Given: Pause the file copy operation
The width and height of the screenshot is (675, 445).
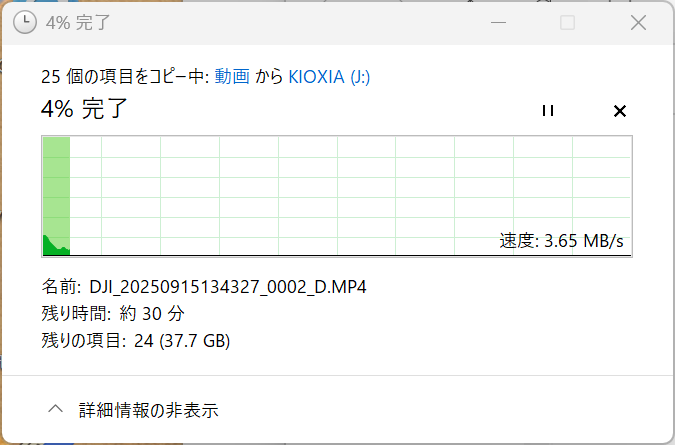Looking at the screenshot, I should (547, 111).
